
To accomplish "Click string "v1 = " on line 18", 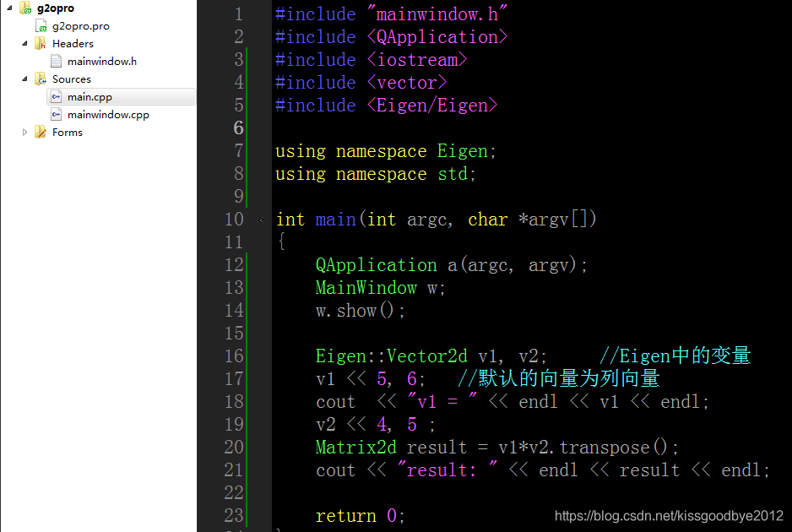I will 442,401.
